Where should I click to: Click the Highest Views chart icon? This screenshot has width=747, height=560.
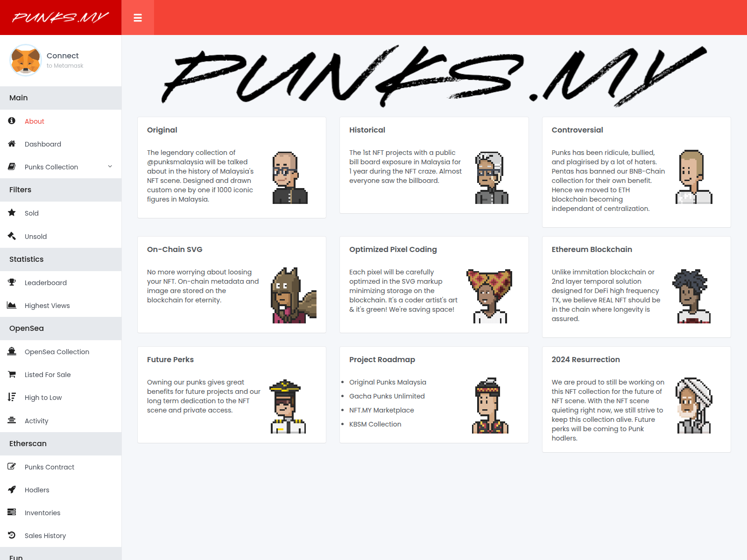coord(12,305)
